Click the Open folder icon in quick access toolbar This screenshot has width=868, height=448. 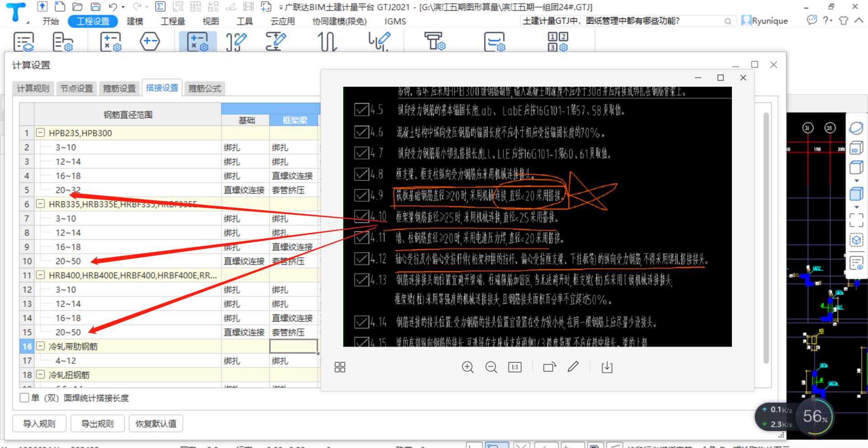(x=77, y=7)
